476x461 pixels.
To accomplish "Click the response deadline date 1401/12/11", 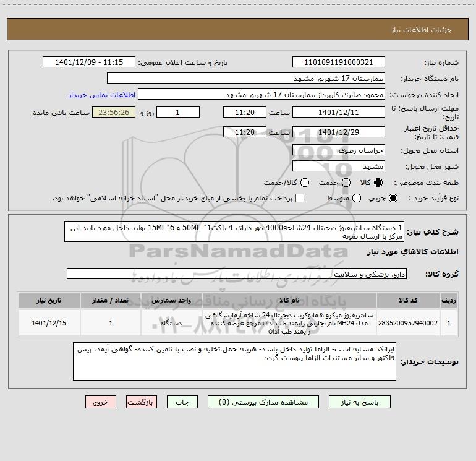I will (339, 112).
